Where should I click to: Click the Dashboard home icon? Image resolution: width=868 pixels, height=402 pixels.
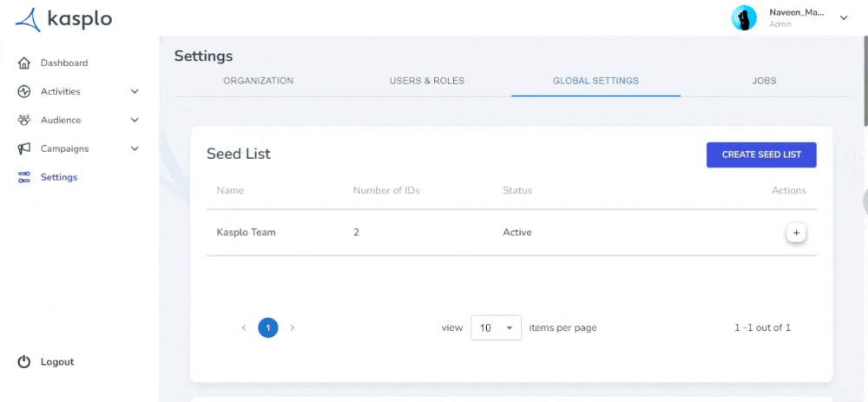pos(23,63)
